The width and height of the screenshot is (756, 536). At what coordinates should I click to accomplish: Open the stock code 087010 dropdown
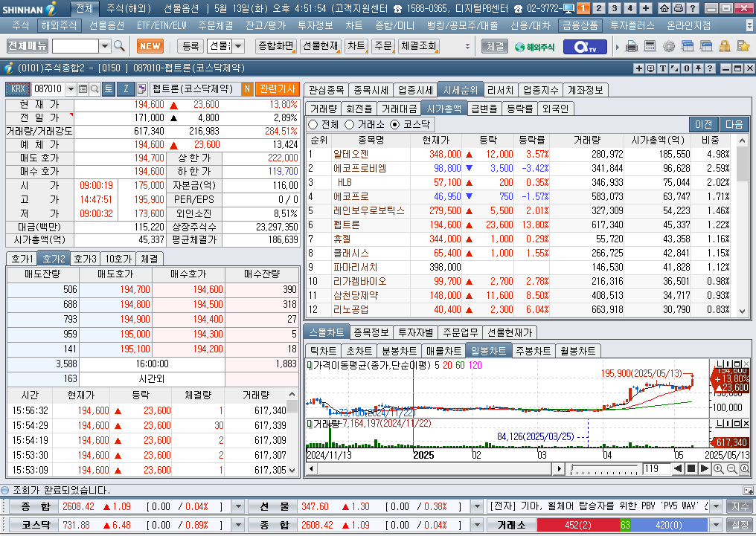71,88
